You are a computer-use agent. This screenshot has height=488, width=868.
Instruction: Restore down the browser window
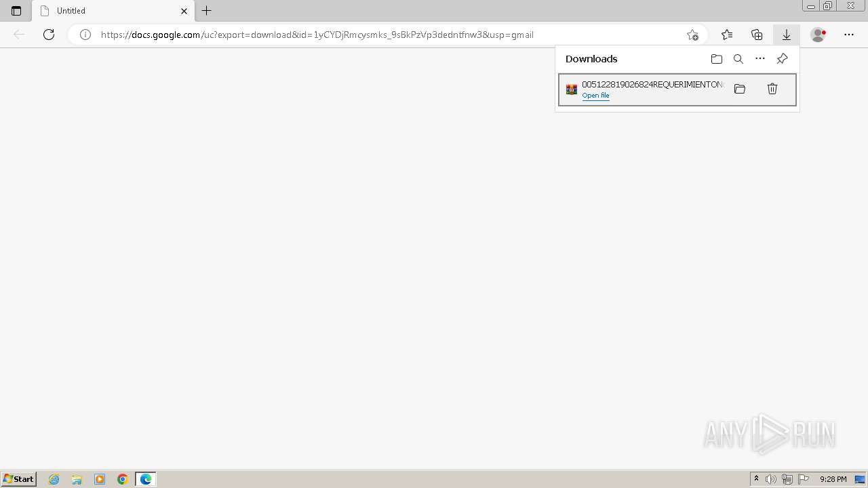[828, 6]
